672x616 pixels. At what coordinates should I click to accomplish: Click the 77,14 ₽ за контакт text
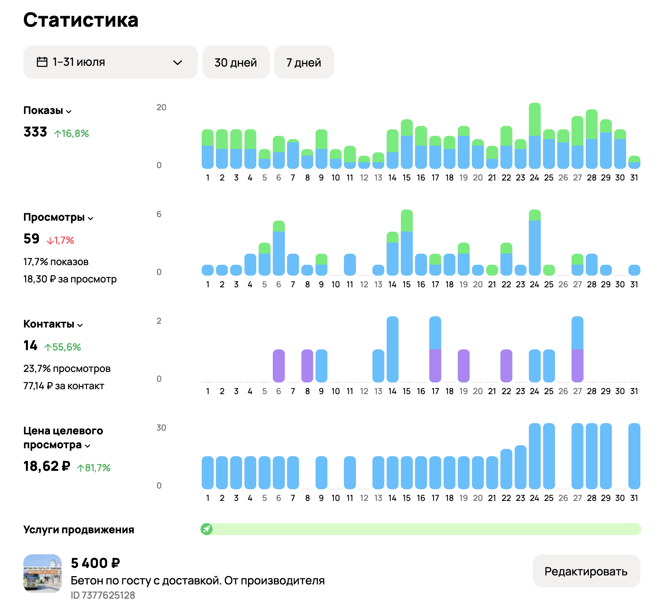64,386
